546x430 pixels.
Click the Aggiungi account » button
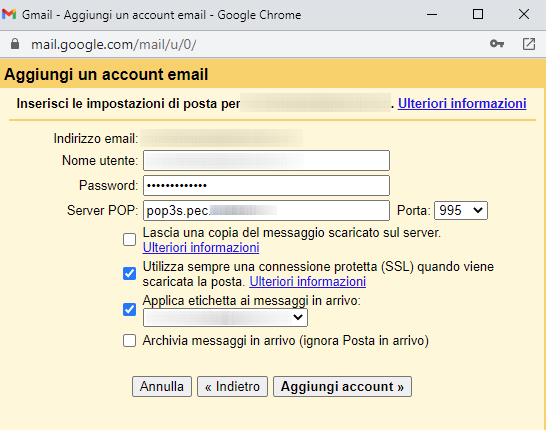[342, 386]
